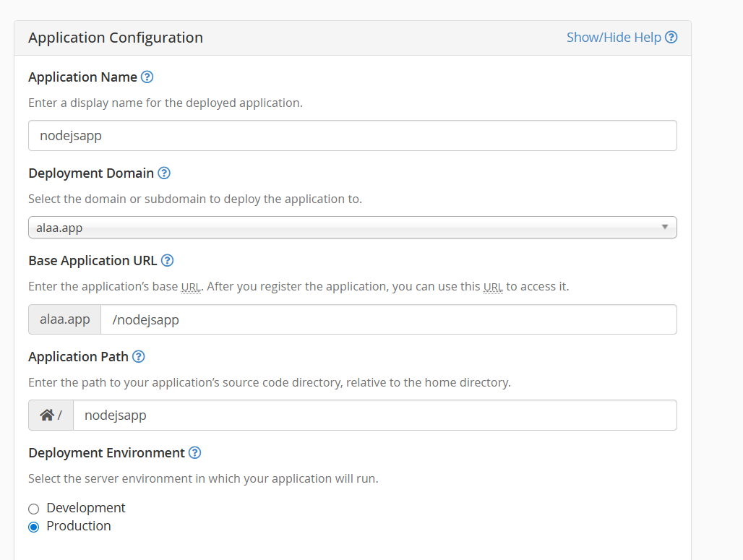The image size is (743, 560).
Task: Enable Development by clicking its label text
Action: [85, 508]
